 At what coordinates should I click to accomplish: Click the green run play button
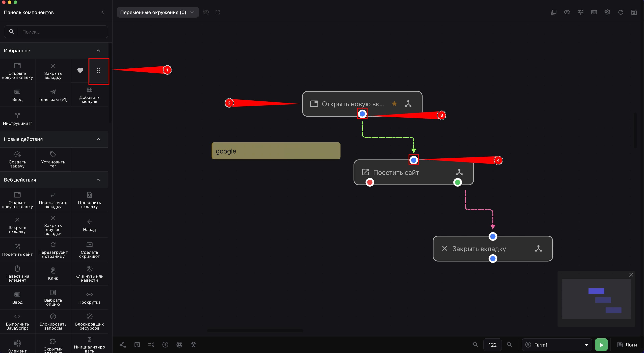(601, 345)
